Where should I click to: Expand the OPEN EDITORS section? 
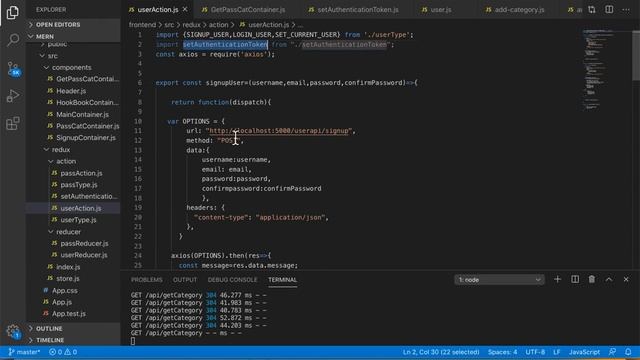click(x=73, y=24)
